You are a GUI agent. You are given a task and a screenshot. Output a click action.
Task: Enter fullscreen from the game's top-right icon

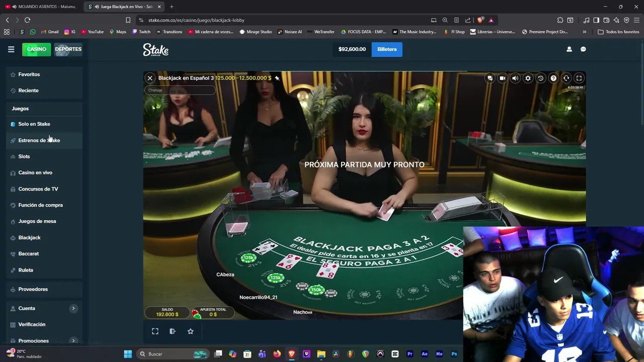coord(579,78)
